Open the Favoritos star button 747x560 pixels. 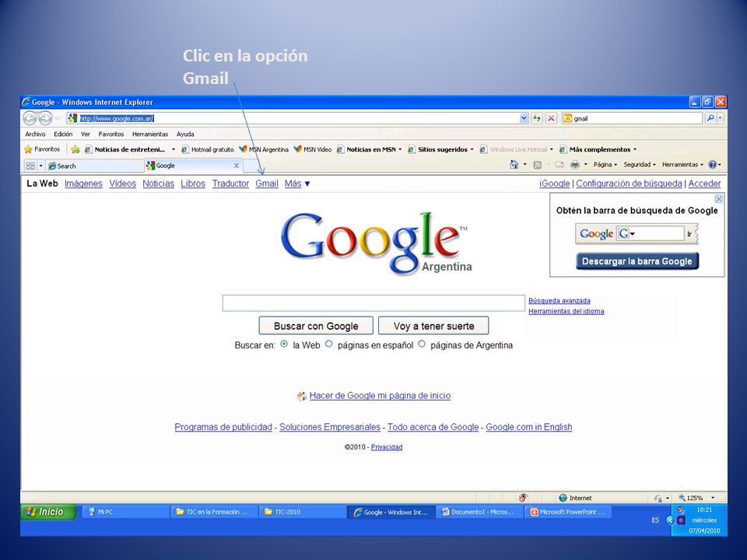(42, 149)
